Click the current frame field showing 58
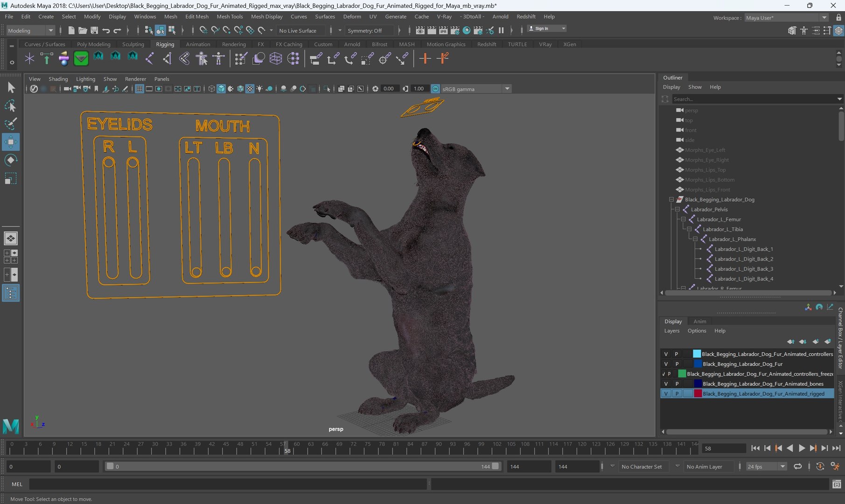 [724, 448]
